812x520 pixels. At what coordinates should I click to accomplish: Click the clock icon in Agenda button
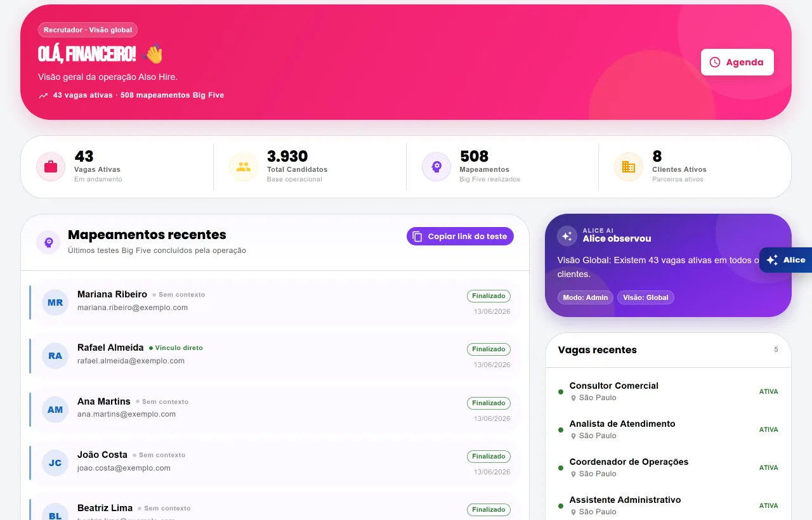coord(715,62)
